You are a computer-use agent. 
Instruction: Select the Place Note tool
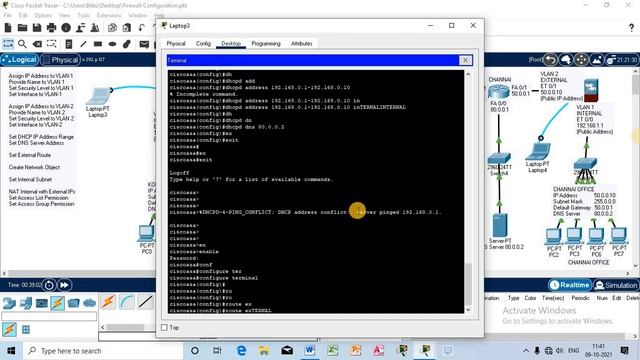coord(69,44)
